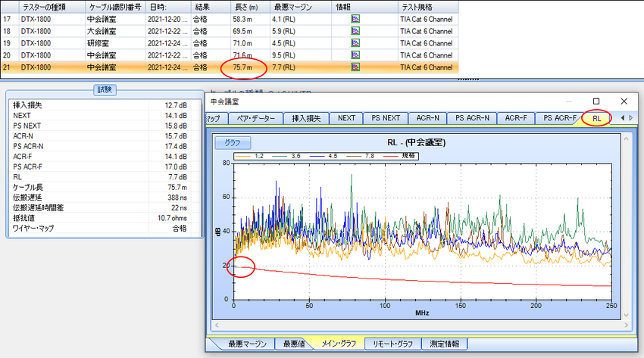Open info graph icon for row 19
This screenshot has width=644, height=358.
[x=355, y=43]
